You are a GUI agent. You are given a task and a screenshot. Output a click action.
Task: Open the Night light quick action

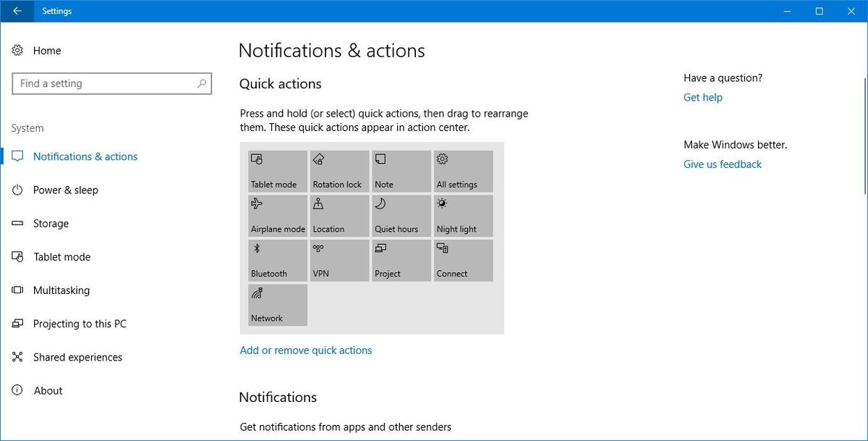pyautogui.click(x=462, y=215)
